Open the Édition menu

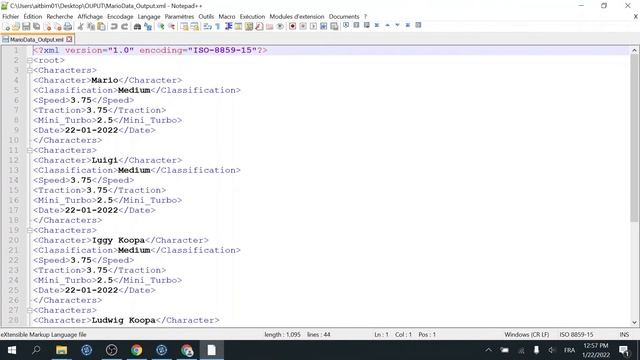[33, 16]
